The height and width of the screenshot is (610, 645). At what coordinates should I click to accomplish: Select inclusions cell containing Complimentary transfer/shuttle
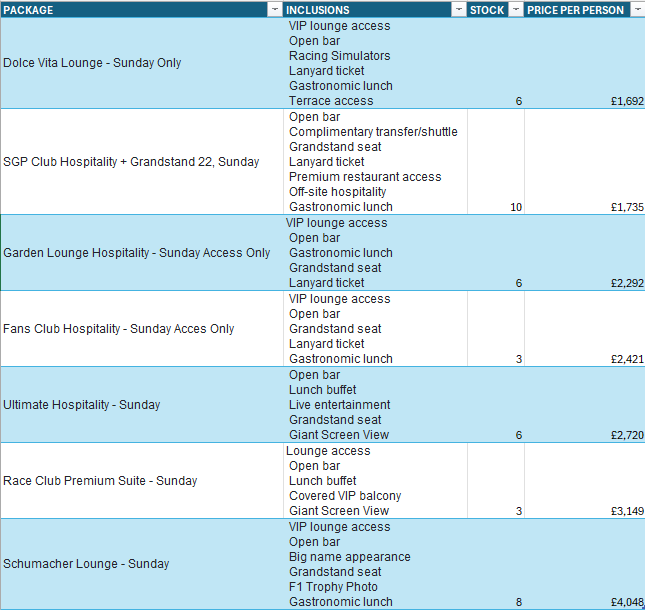pos(375,162)
